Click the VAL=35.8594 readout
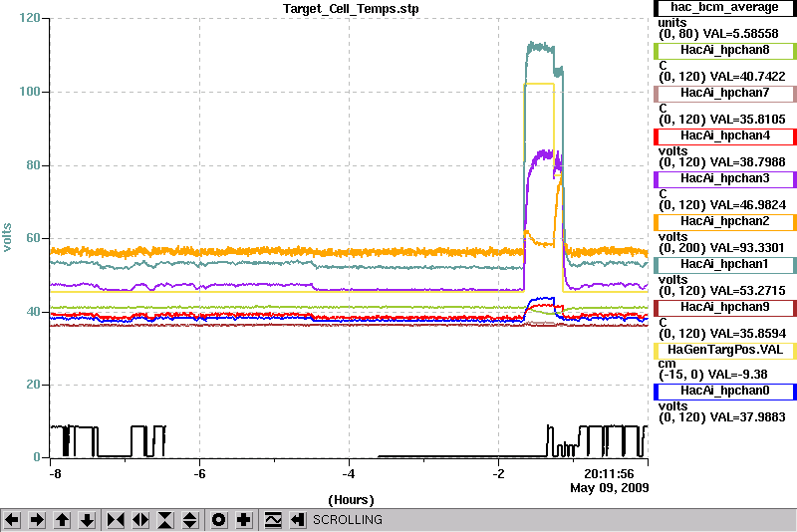This screenshot has width=797, height=532. [x=748, y=334]
